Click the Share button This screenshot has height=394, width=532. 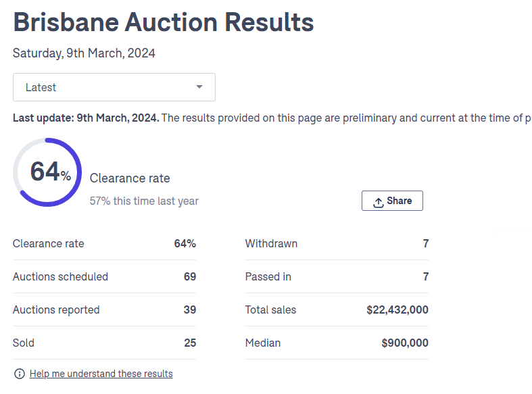tap(392, 201)
